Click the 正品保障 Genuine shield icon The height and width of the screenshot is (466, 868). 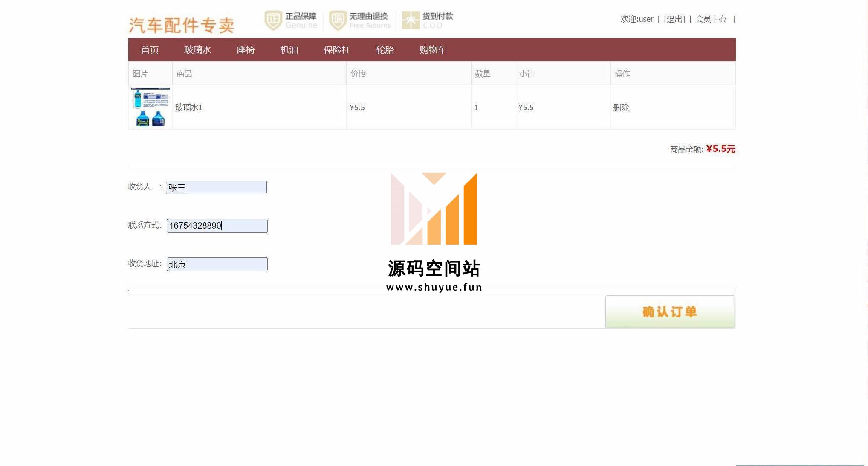273,20
